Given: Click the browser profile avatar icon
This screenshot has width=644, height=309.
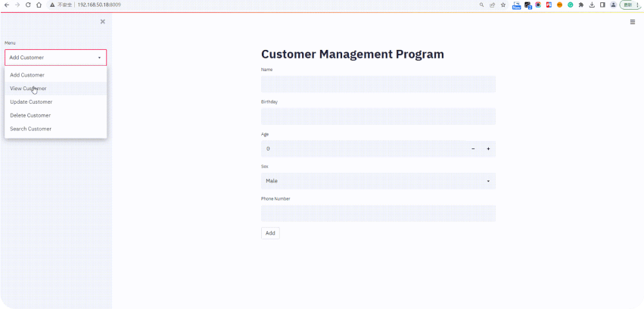Looking at the screenshot, I should click(x=613, y=5).
